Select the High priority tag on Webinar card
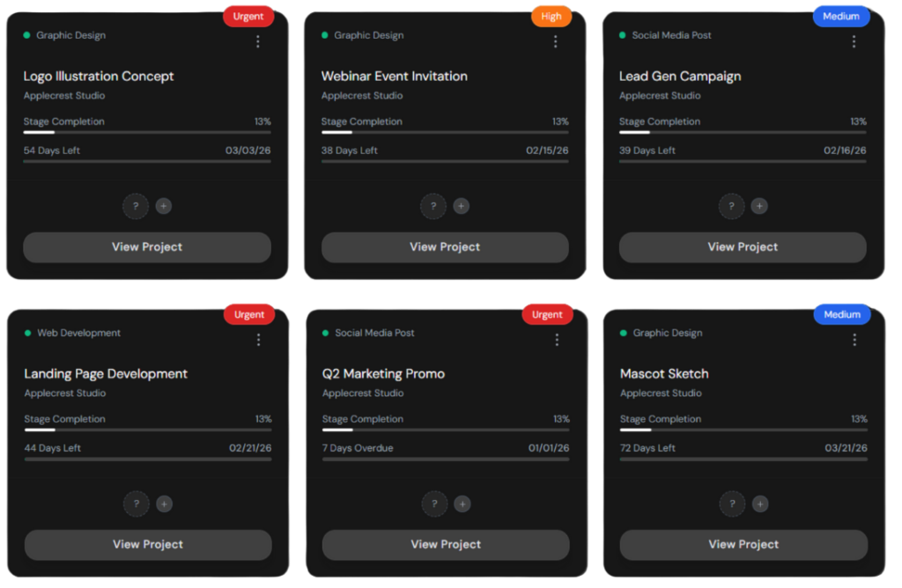Viewport: 902px width, 588px height. click(x=551, y=16)
